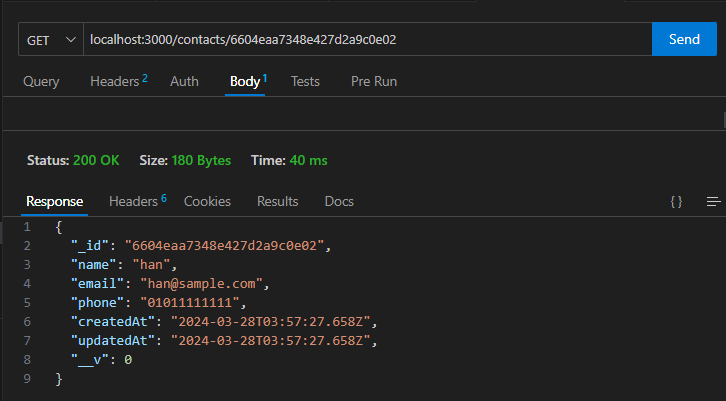
Task: Click the 180 Bytes size value
Action: point(201,160)
